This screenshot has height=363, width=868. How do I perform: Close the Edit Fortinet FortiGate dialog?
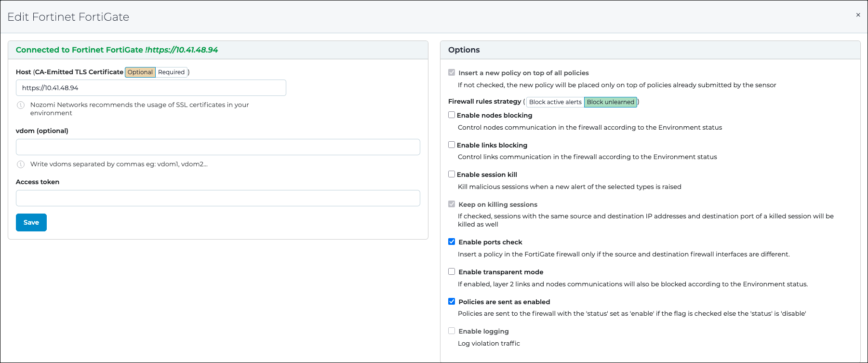click(x=858, y=15)
